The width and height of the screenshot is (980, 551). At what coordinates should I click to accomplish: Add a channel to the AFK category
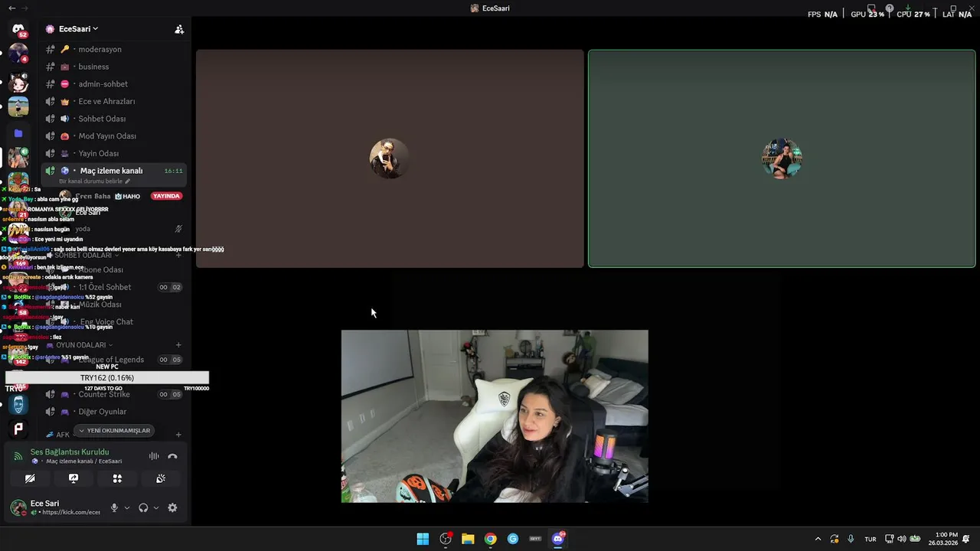point(178,435)
